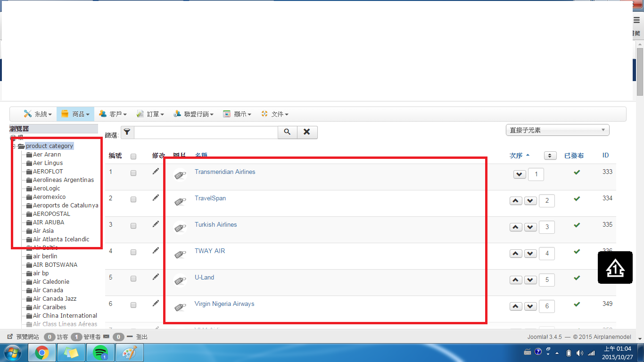
Task: Tick the checkbox for row 2 TravelSpan
Action: pyautogui.click(x=133, y=199)
